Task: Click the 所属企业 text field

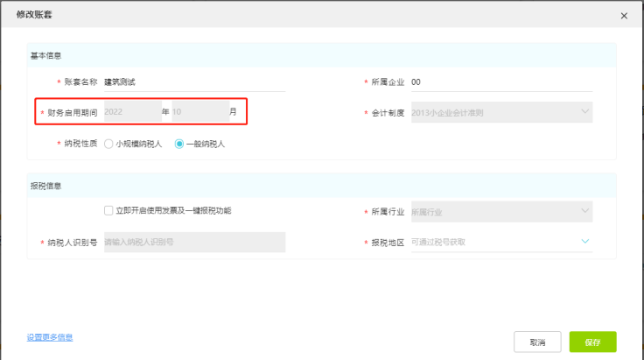Action: [x=500, y=82]
